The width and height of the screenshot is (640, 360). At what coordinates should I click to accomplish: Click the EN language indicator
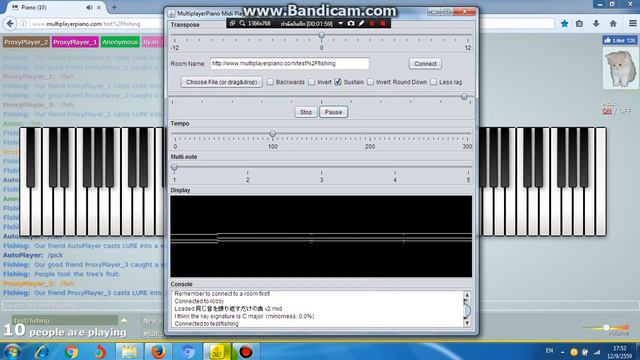tap(549, 351)
